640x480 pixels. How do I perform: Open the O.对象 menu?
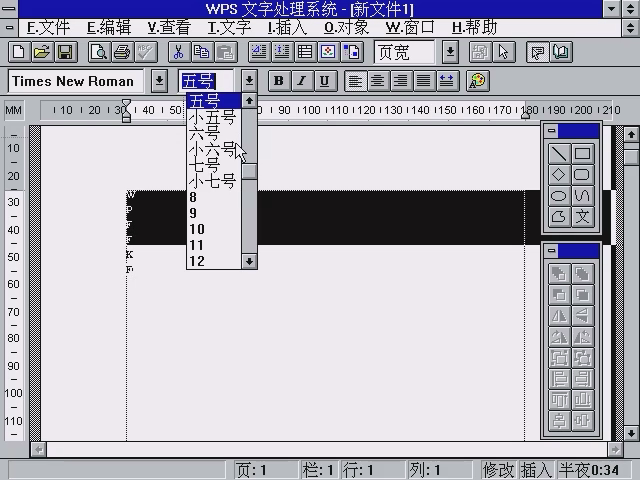coord(347,28)
